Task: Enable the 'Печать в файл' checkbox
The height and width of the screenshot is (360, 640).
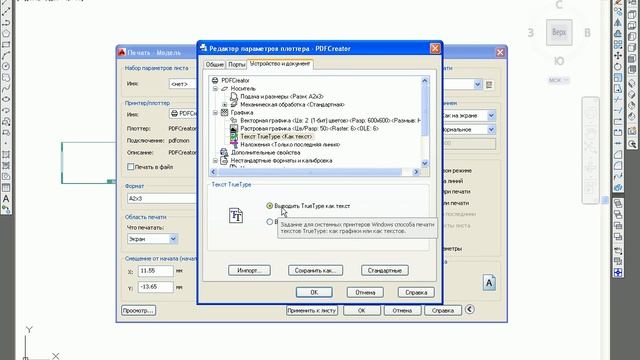Action: click(131, 167)
